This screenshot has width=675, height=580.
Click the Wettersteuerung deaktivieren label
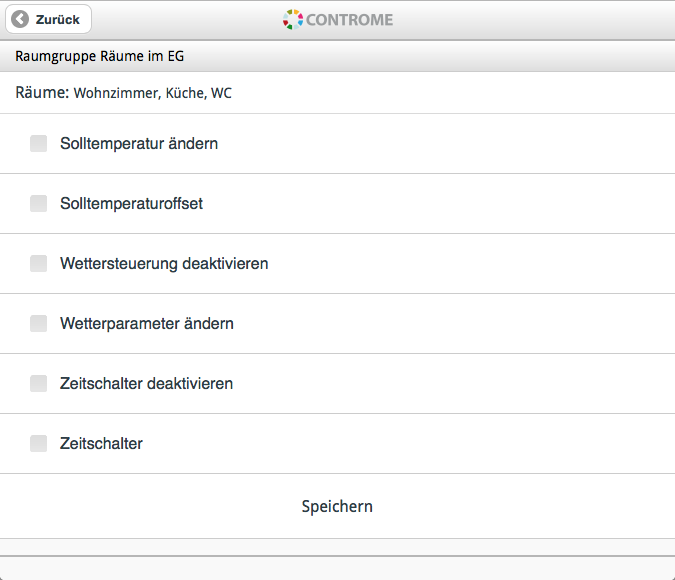click(164, 264)
